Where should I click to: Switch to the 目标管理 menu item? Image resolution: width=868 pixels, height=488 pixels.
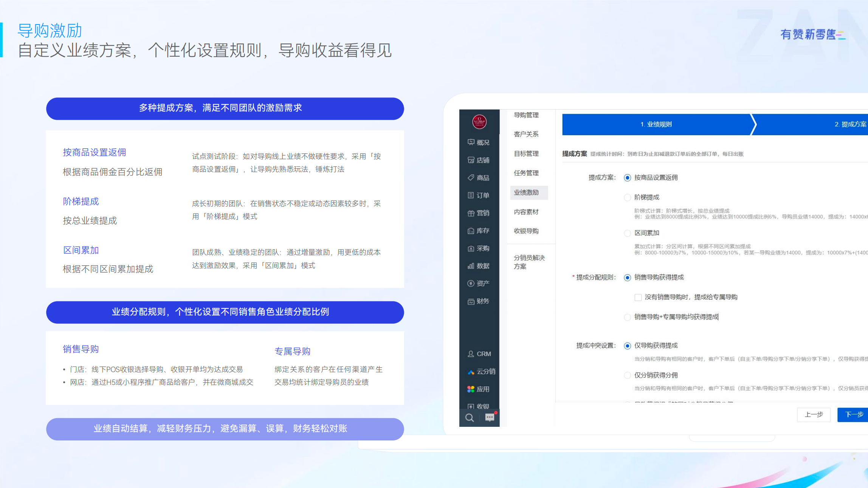click(527, 153)
